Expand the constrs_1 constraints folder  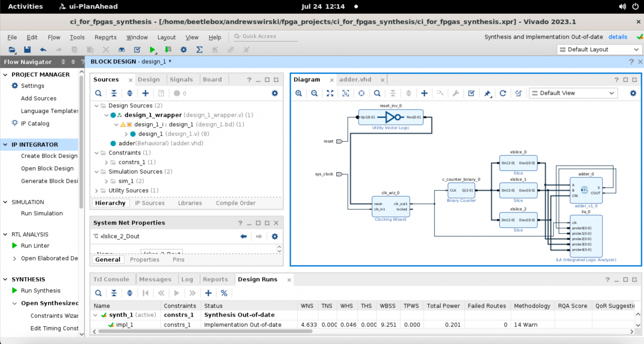pyautogui.click(x=106, y=162)
